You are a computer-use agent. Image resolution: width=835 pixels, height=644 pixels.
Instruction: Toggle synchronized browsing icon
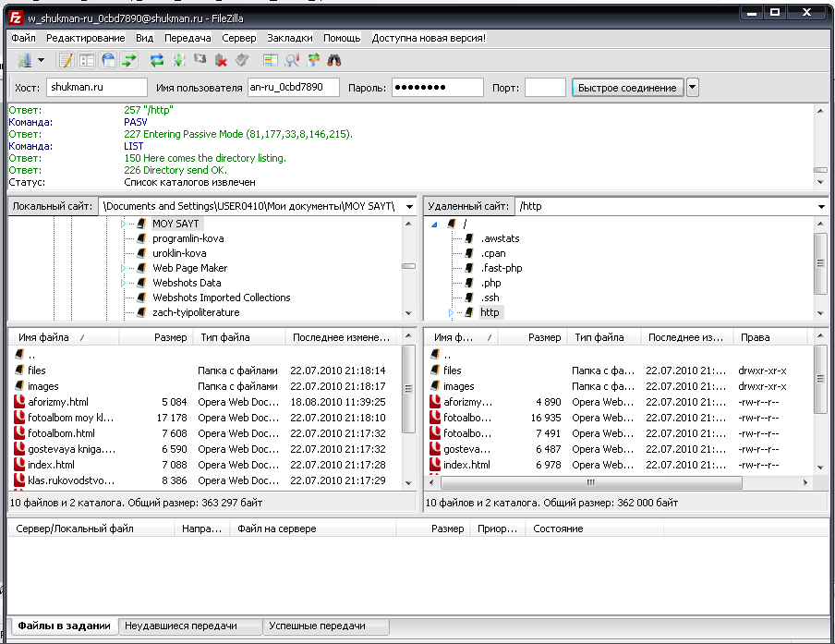click(x=313, y=60)
